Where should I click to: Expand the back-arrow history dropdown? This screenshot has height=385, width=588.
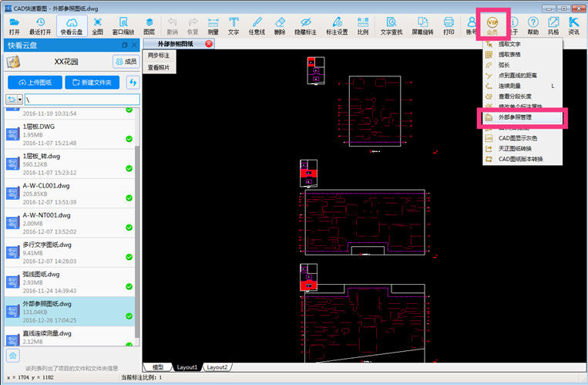20,100
